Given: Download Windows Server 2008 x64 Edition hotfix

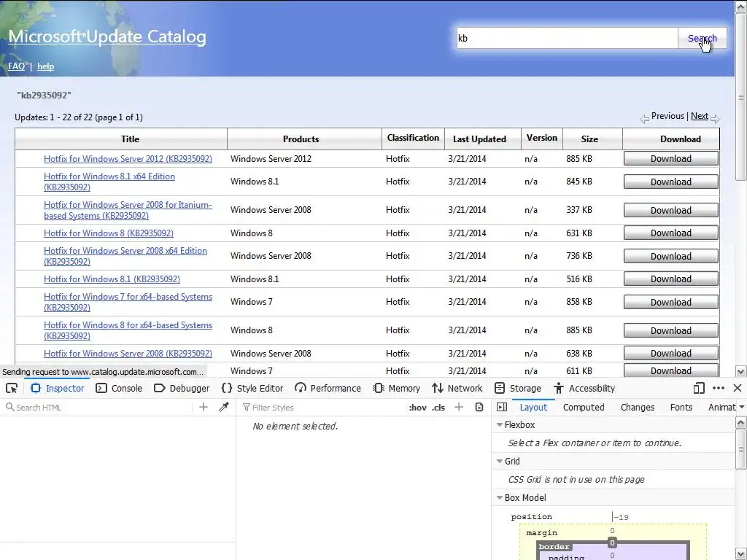Looking at the screenshot, I should tap(671, 256).
